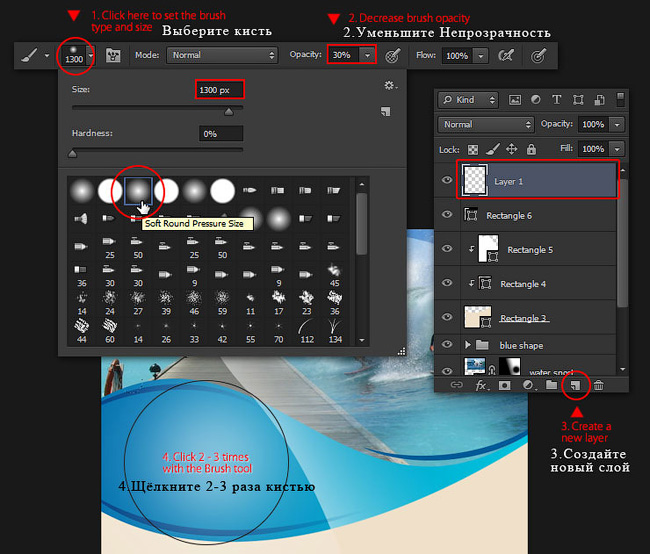Open the layer Opacity dropdown arrow
The width and height of the screenshot is (650, 554).
pos(617,124)
